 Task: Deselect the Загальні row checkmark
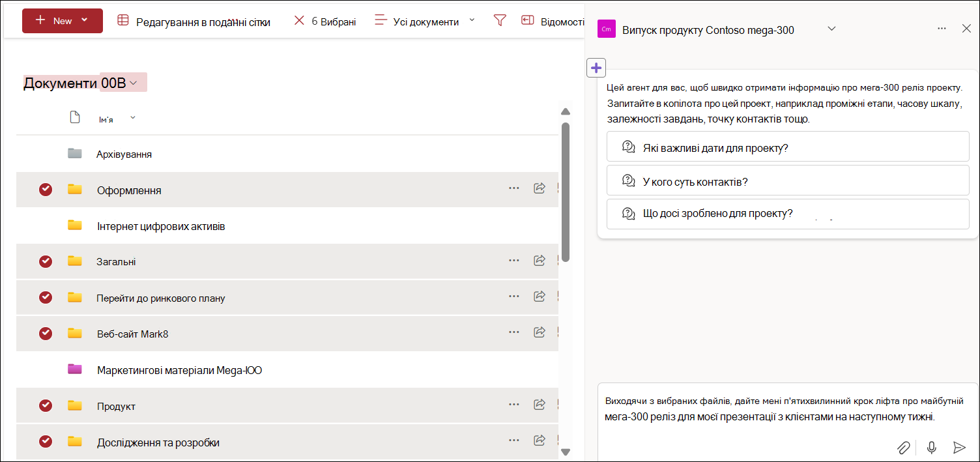[x=46, y=261]
